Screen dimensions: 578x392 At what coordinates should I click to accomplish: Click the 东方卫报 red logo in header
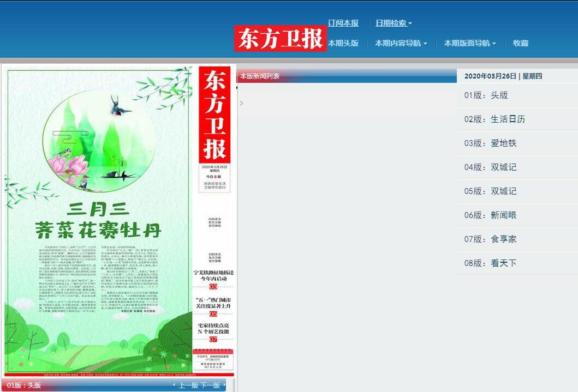[281, 38]
